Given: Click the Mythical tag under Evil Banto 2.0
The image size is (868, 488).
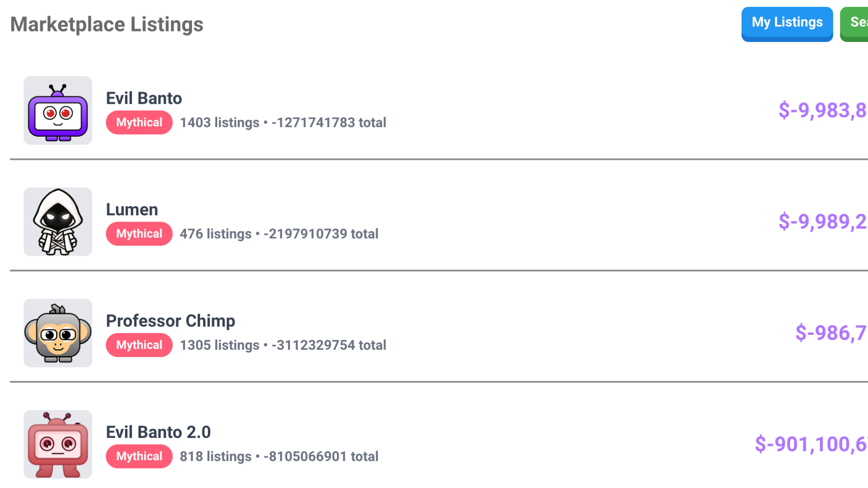Looking at the screenshot, I should point(139,456).
